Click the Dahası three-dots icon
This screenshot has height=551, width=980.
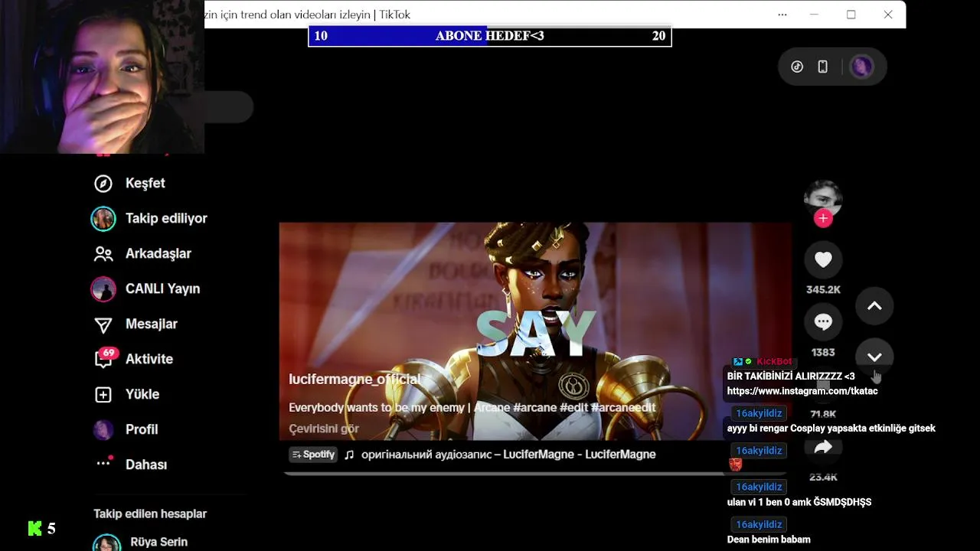pos(103,464)
